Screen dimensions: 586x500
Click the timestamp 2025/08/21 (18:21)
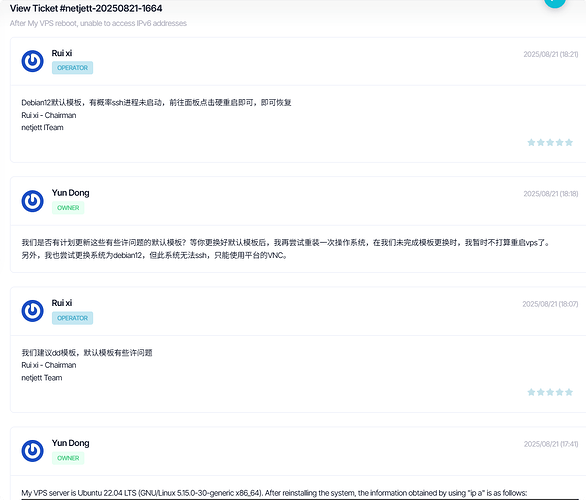pyautogui.click(x=550, y=54)
